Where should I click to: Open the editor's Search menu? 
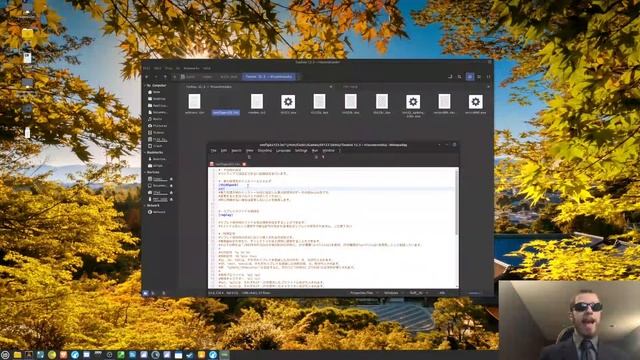point(236,151)
